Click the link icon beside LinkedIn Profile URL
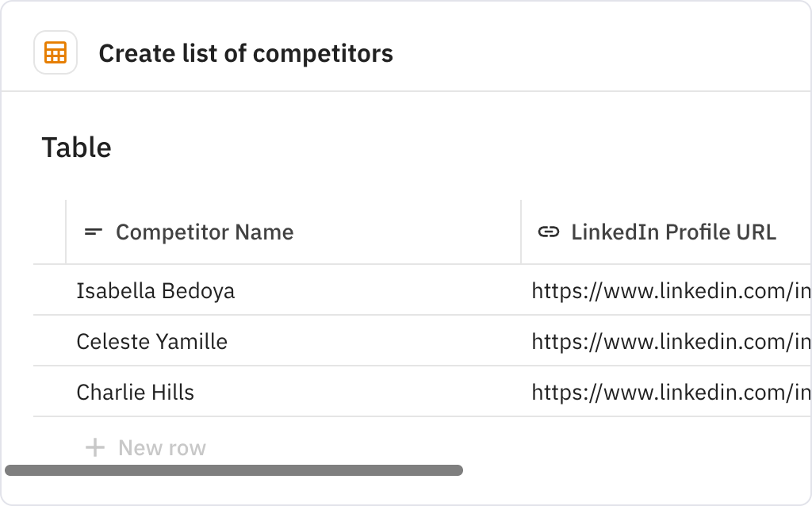Screen dimensions: 812x506 click(x=549, y=232)
